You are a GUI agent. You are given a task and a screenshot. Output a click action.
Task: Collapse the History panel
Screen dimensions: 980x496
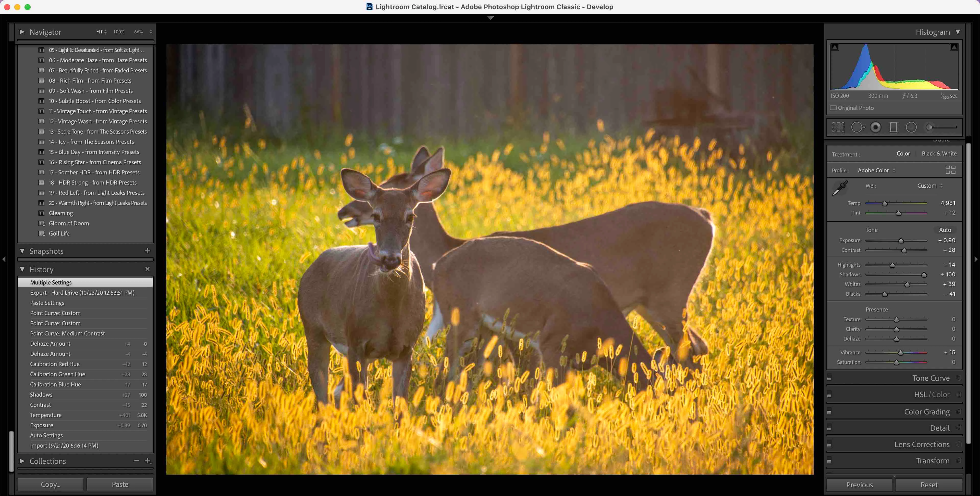[22, 269]
